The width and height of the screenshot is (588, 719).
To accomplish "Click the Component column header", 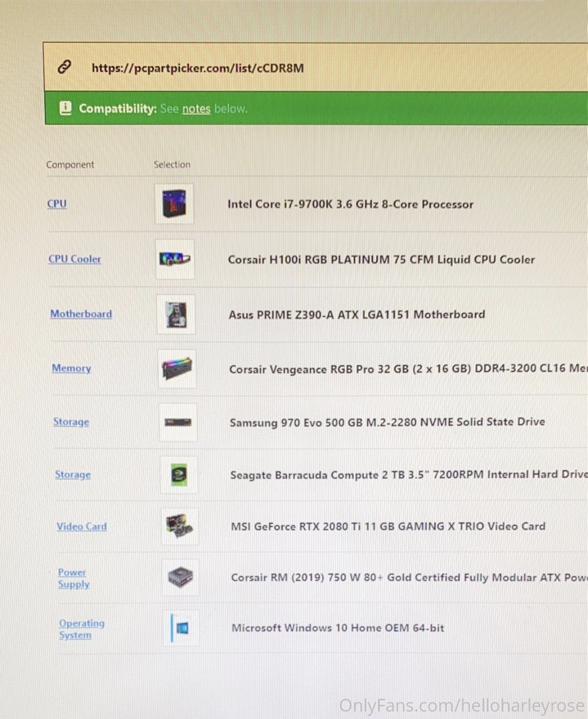I will [x=70, y=165].
